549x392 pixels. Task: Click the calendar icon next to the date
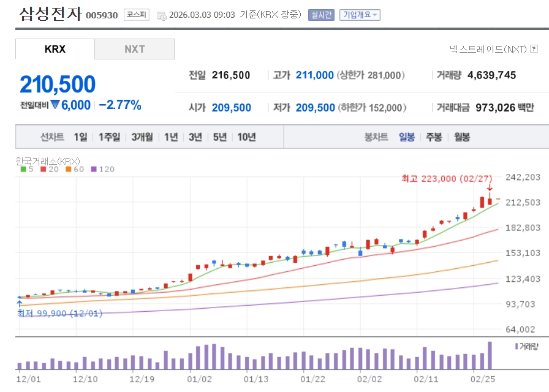[161, 15]
